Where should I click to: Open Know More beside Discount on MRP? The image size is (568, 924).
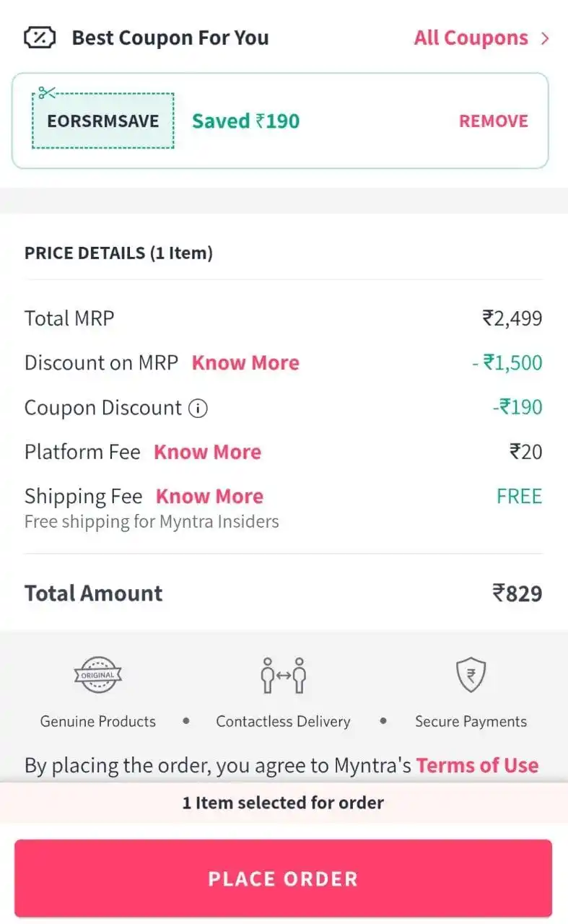(x=245, y=363)
